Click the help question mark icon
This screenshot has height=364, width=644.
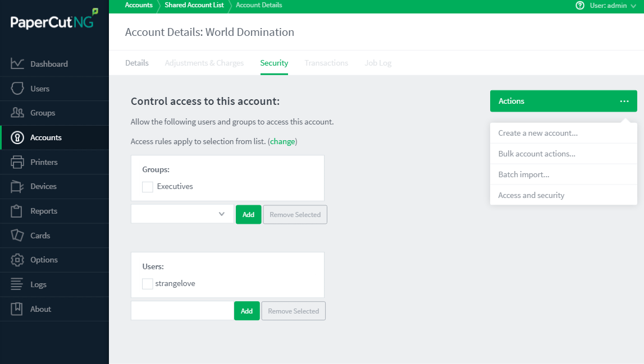(x=580, y=6)
